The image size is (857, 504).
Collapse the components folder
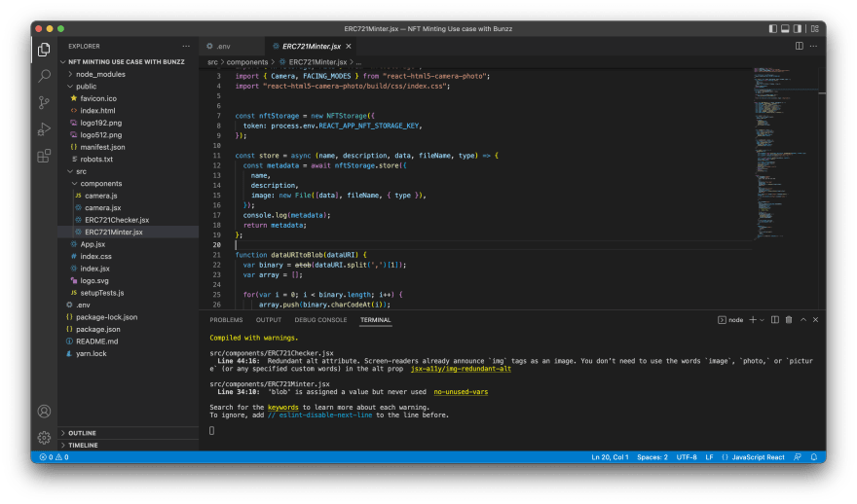pyautogui.click(x=128, y=184)
